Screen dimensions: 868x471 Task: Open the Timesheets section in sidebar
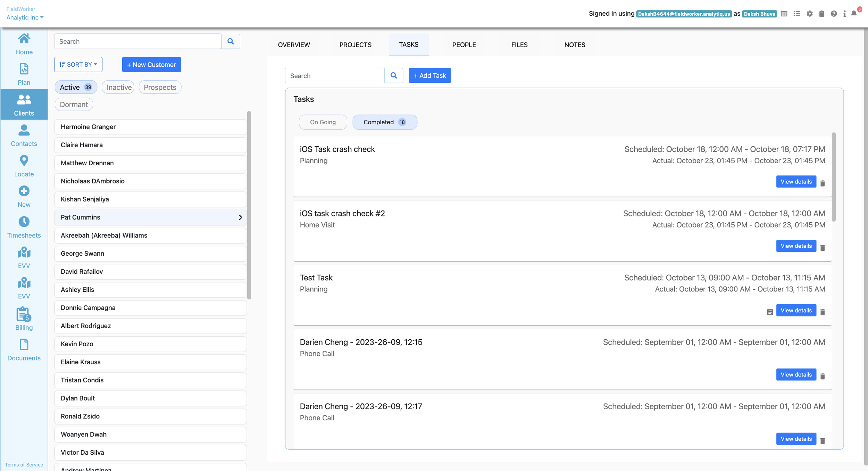[x=24, y=227]
